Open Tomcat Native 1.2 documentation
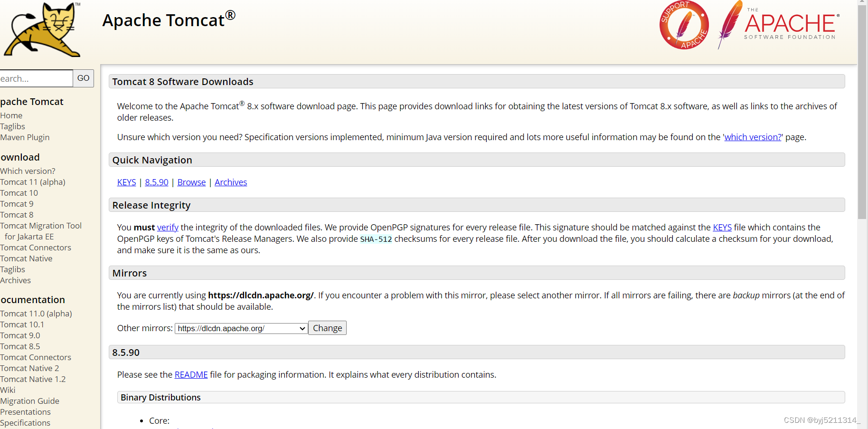The width and height of the screenshot is (868, 429). [x=33, y=379]
